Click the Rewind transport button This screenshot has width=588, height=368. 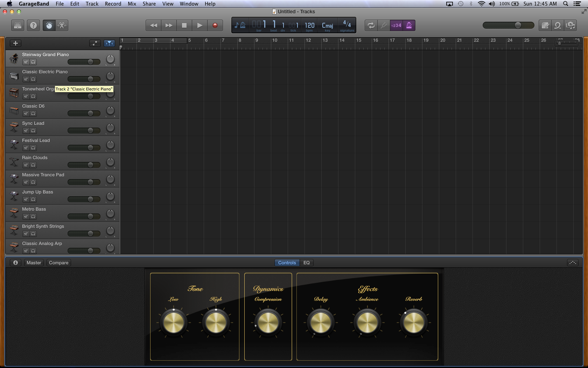pyautogui.click(x=153, y=25)
